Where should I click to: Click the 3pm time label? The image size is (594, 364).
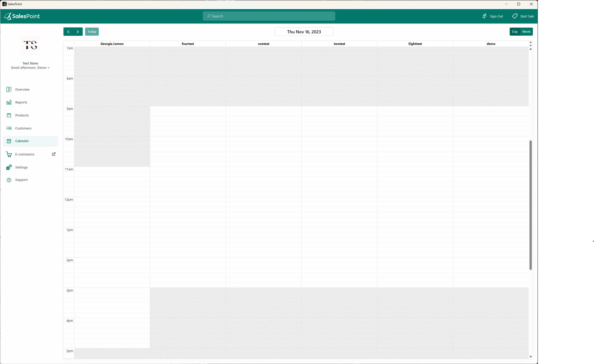coord(70,290)
